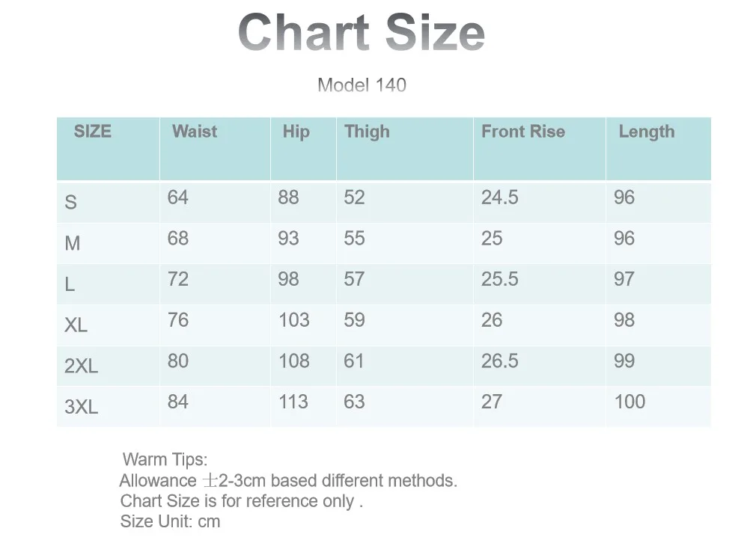Select the Model 140 subtitle text
The height and width of the screenshot is (546, 756).
pos(362,85)
